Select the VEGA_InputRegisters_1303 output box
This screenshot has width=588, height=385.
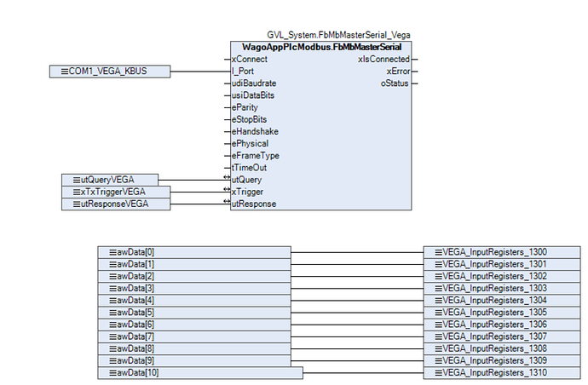(x=502, y=288)
